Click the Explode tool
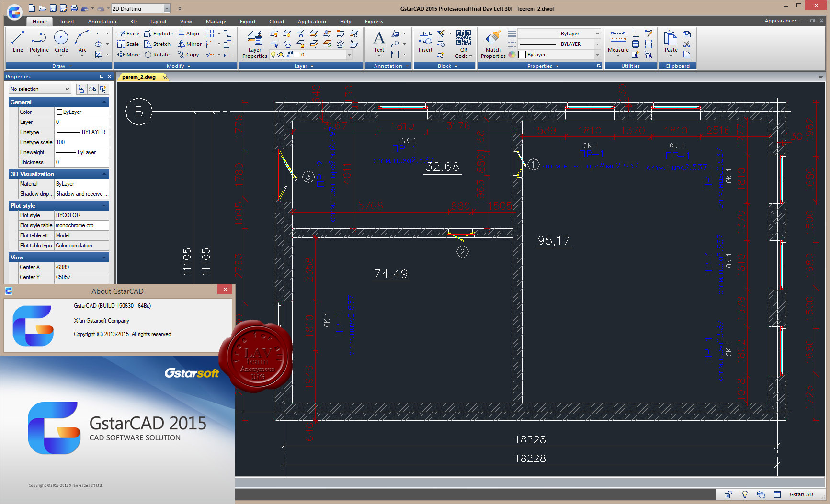The width and height of the screenshot is (830, 504). pos(159,34)
